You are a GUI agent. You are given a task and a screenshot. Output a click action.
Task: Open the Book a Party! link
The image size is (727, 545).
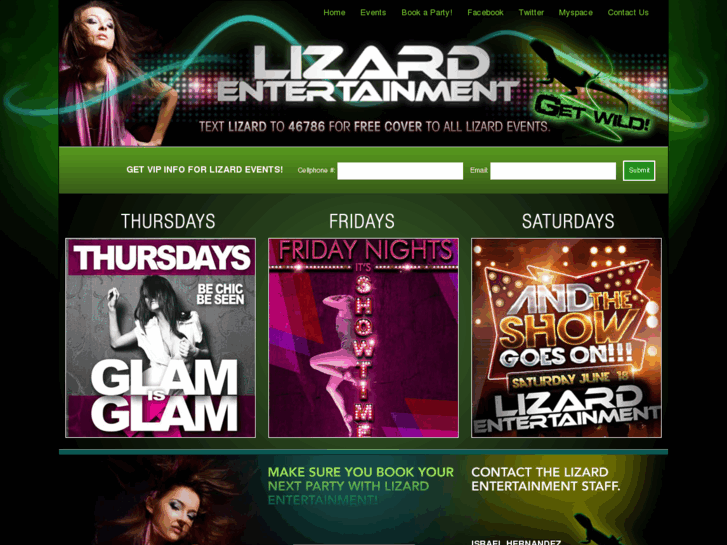tap(427, 13)
